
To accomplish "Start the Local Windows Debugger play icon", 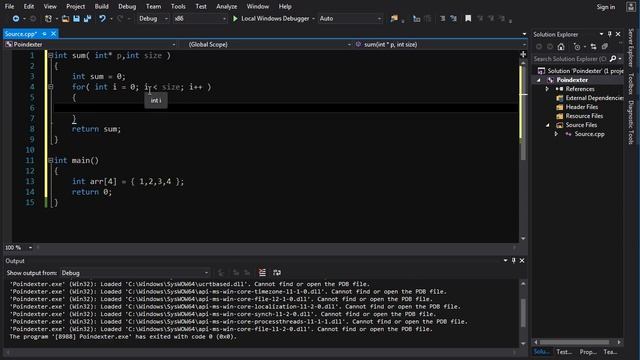I will pos(235,19).
